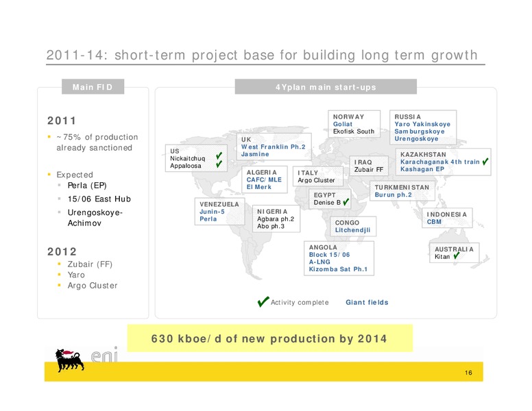Viewport: 532px width, 411px height.
Task: Click the slide title 2011-14 short-term project base
Action: click(x=262, y=55)
